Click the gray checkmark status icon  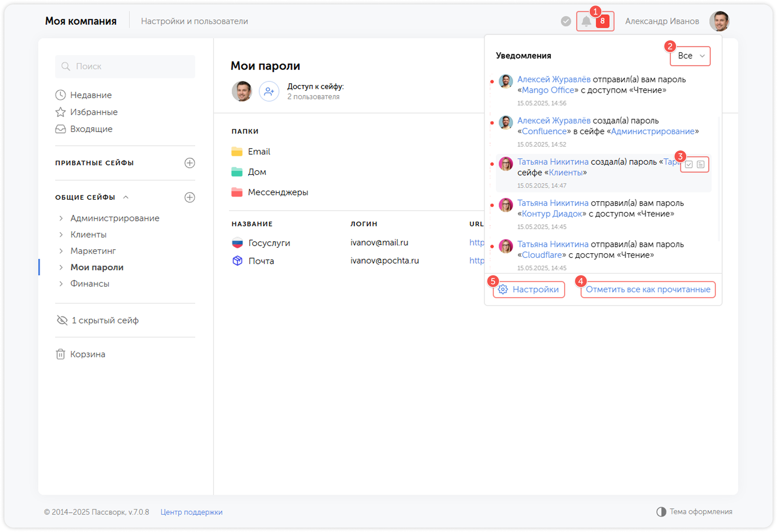pos(566,21)
